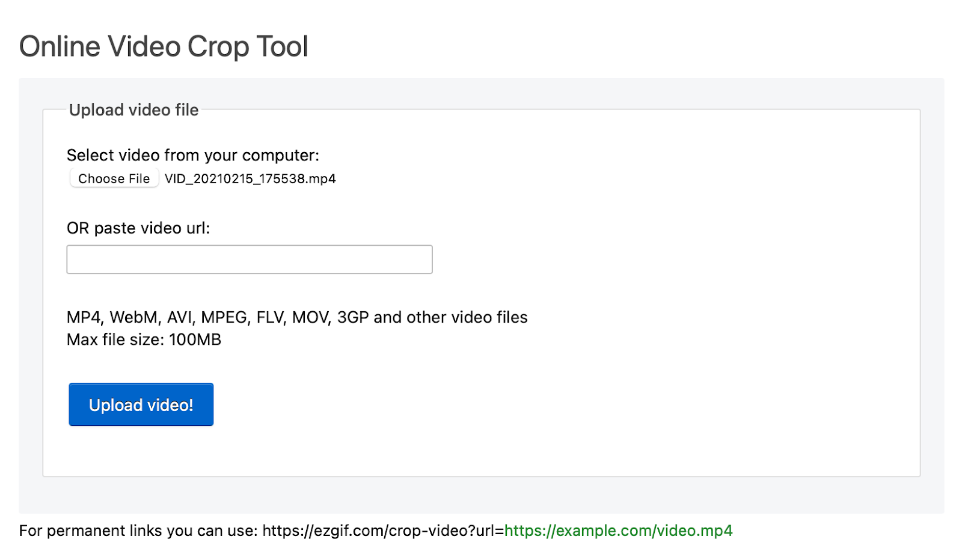Viewport: 962px width, 560px height.
Task: Click the Upload video file legend
Action: [133, 110]
